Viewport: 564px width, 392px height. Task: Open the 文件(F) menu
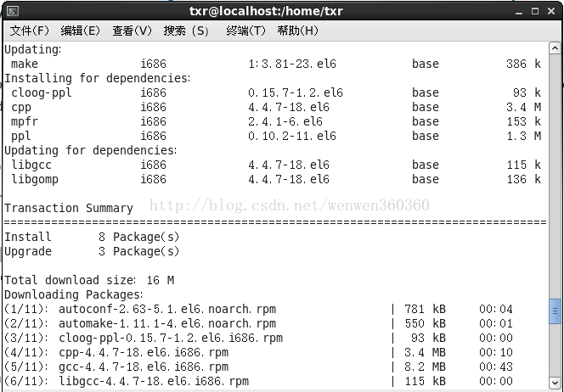coord(30,31)
